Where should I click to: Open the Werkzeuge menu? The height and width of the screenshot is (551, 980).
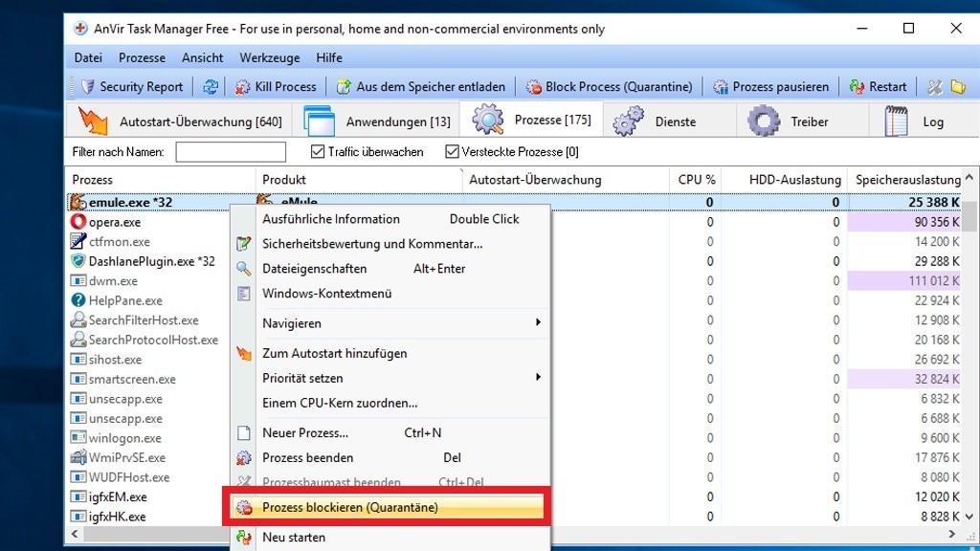pos(269,57)
